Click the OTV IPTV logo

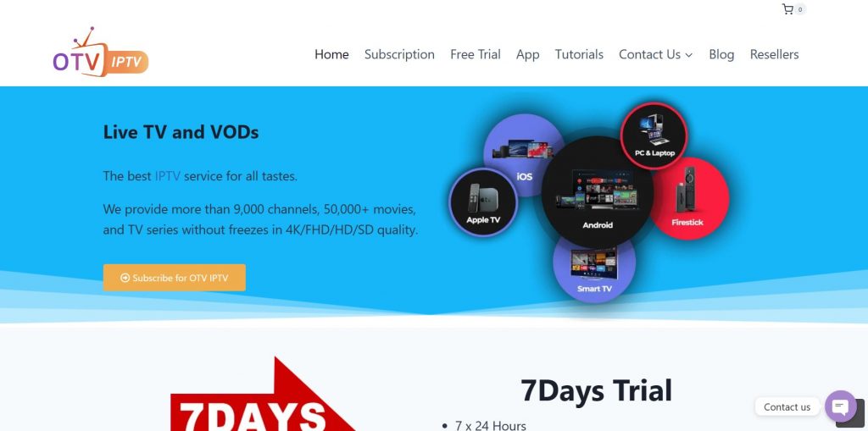101,52
